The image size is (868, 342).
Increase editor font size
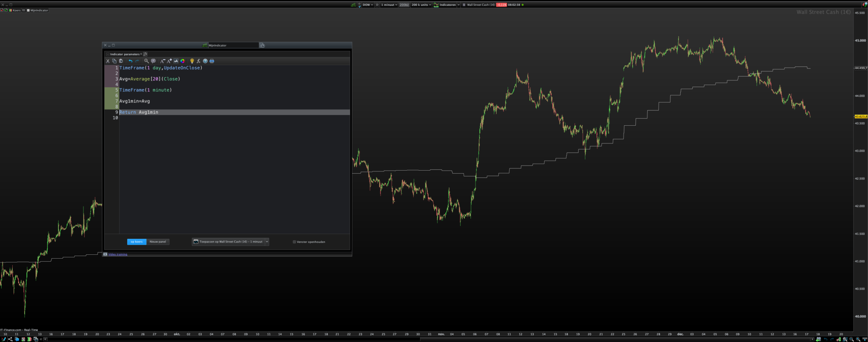(x=169, y=61)
